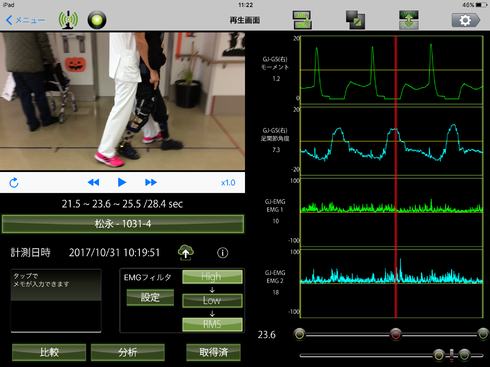
Task: Change the x1.0 playback speed
Action: click(x=228, y=183)
